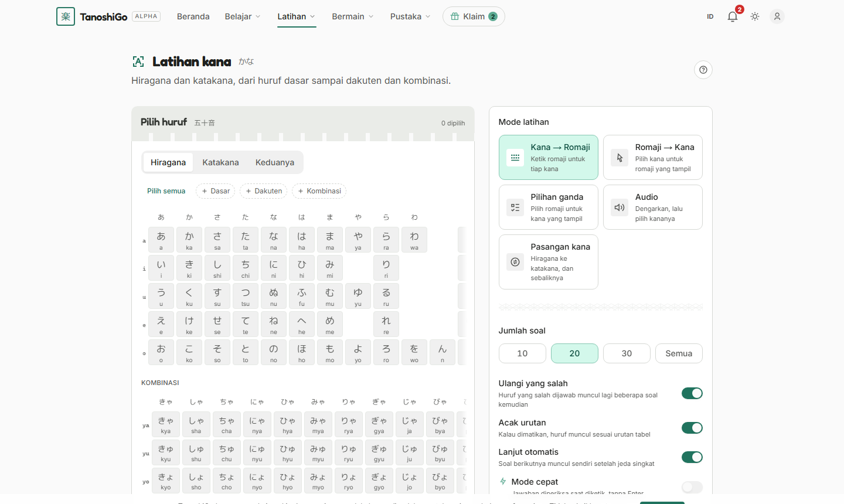Select 10 as Jumlah soal
The width and height of the screenshot is (844, 504).
click(522, 353)
